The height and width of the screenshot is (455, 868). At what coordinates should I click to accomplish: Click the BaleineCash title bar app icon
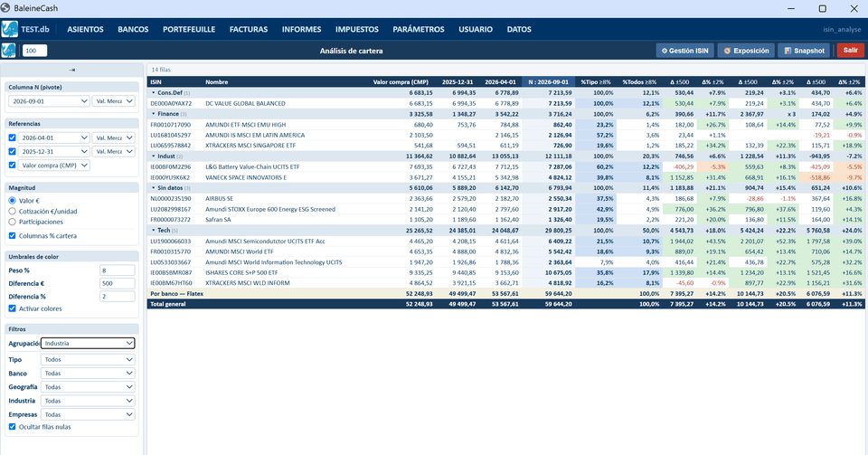pyautogui.click(x=5, y=8)
